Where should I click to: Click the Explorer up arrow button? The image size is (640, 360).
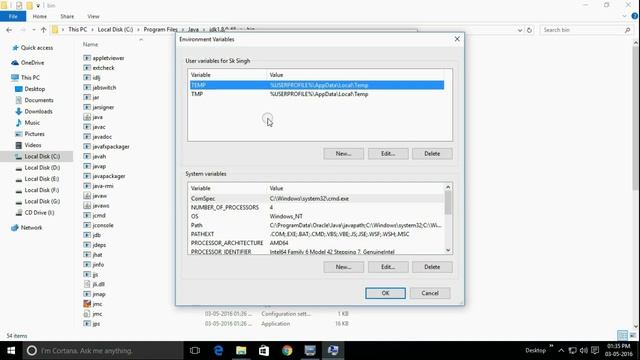44,30
